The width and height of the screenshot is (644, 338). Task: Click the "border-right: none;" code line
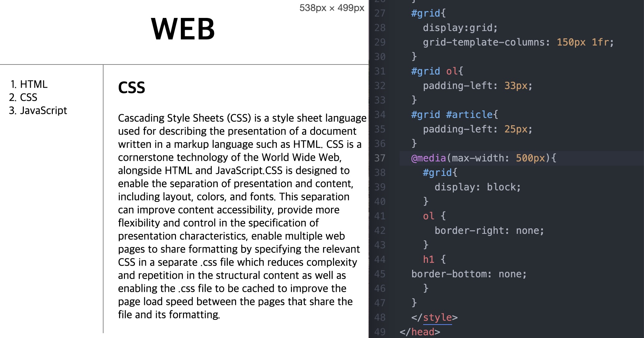[x=489, y=230]
